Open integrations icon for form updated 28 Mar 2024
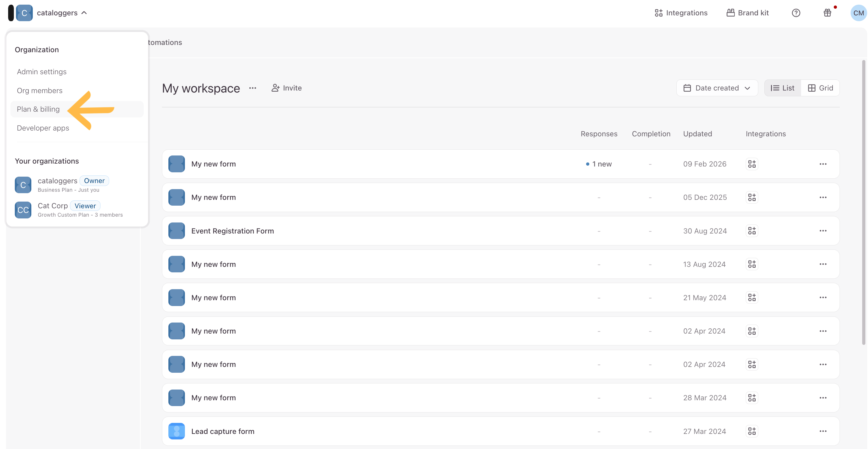The image size is (868, 449). tap(752, 398)
